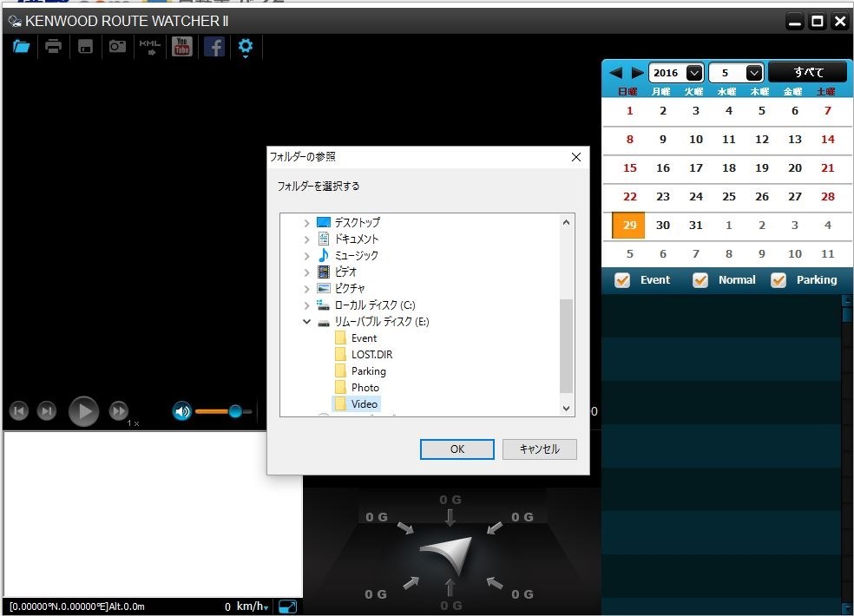The image size is (854, 616).
Task: Click the save disk icon in toolbar
Action: (x=85, y=47)
